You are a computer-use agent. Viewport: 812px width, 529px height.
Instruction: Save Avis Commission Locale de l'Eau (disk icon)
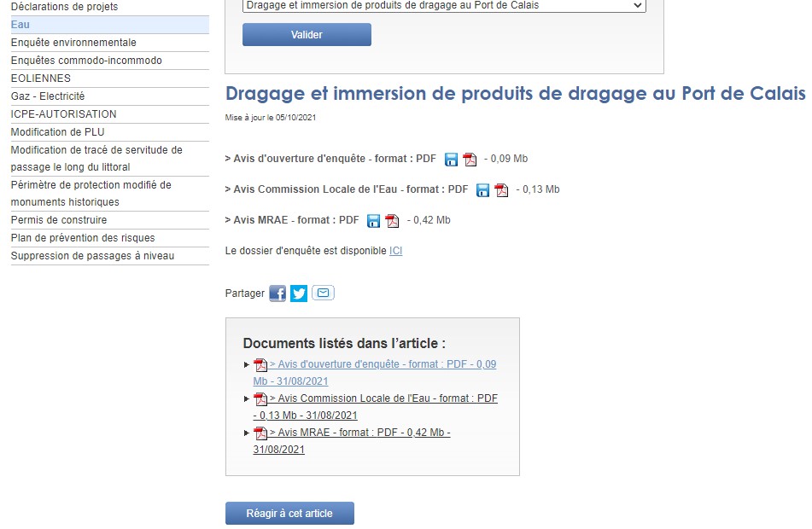[x=482, y=190]
